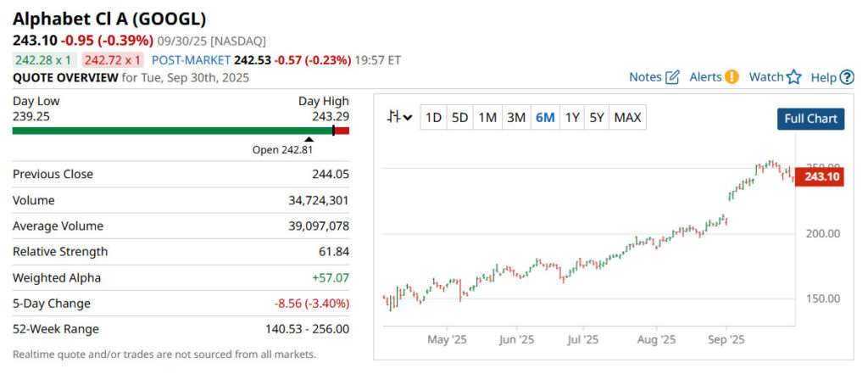The height and width of the screenshot is (374, 868).
Task: Select the 1D chart range
Action: point(433,118)
